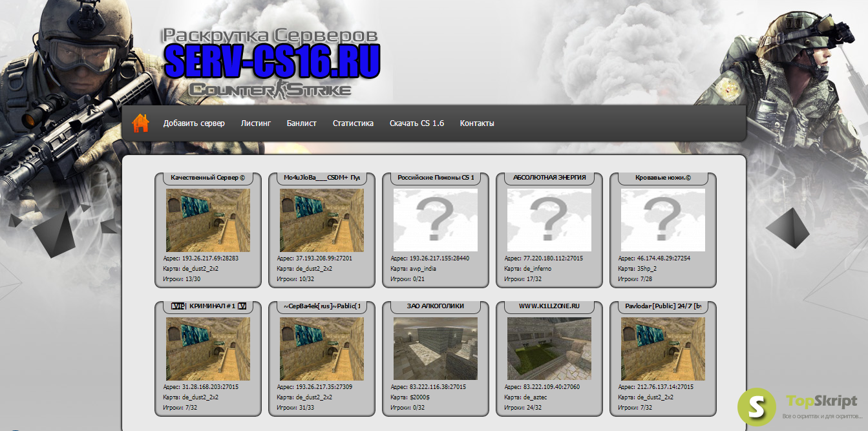
Task: Click map name de_aztec
Action: [536, 397]
